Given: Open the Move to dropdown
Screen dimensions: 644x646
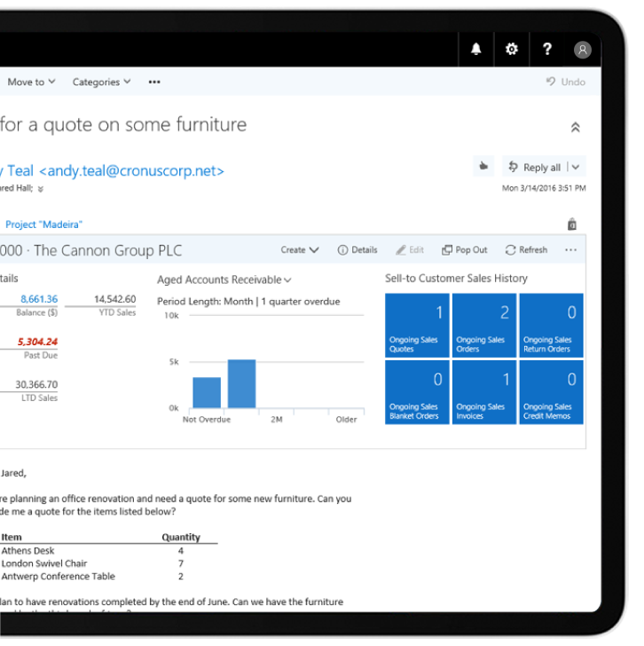Looking at the screenshot, I should 31,82.
